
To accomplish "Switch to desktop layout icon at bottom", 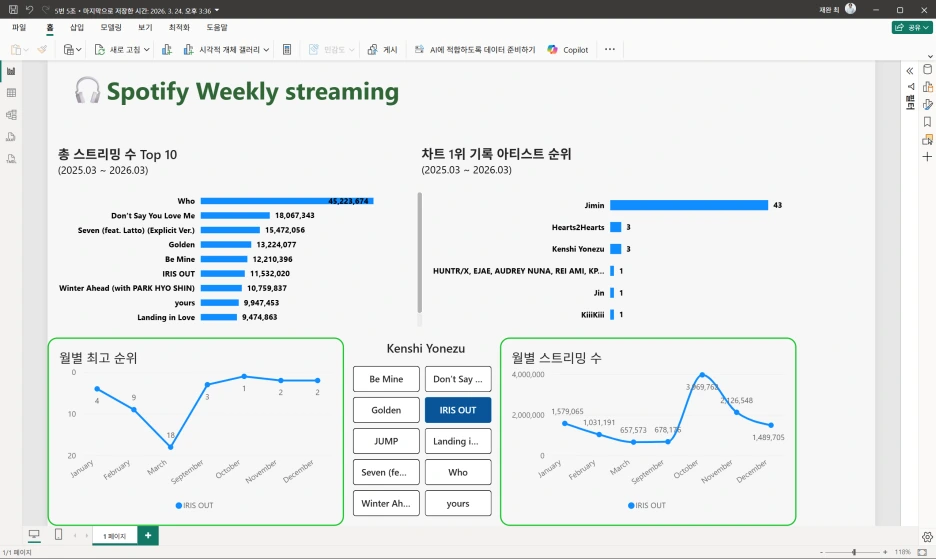I will tap(34, 535).
